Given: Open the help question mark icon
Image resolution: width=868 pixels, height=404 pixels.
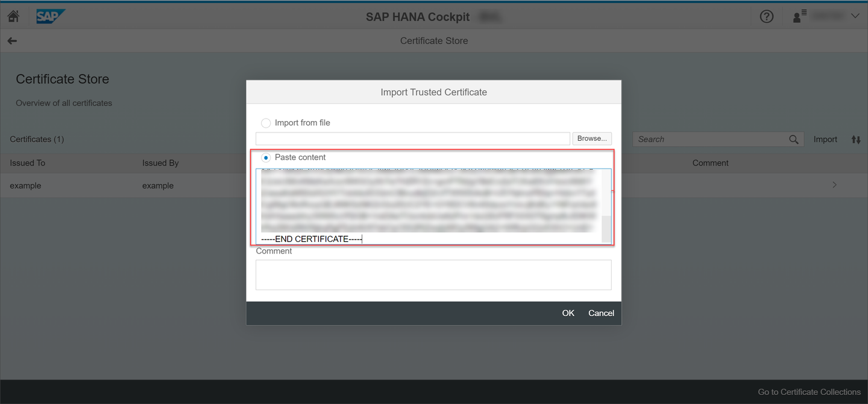Looking at the screenshot, I should [x=766, y=16].
